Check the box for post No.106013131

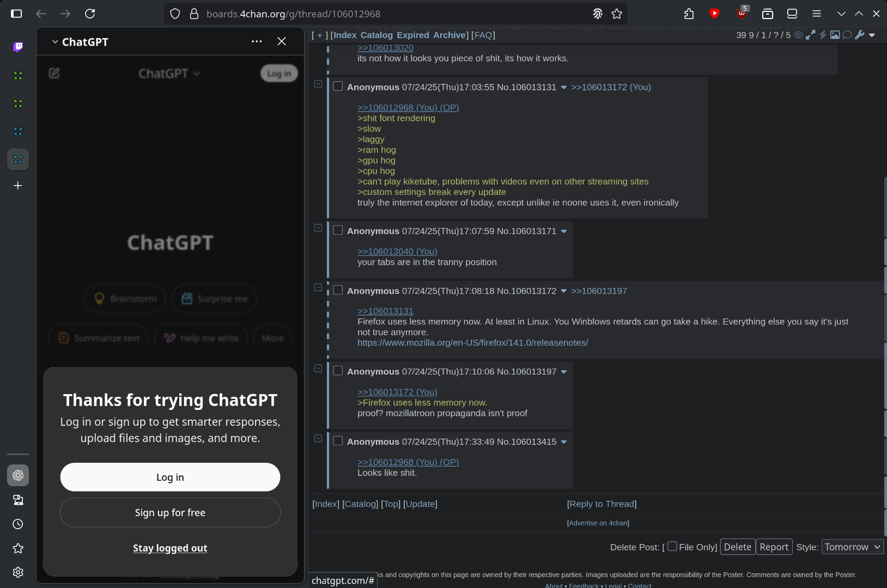pyautogui.click(x=338, y=87)
